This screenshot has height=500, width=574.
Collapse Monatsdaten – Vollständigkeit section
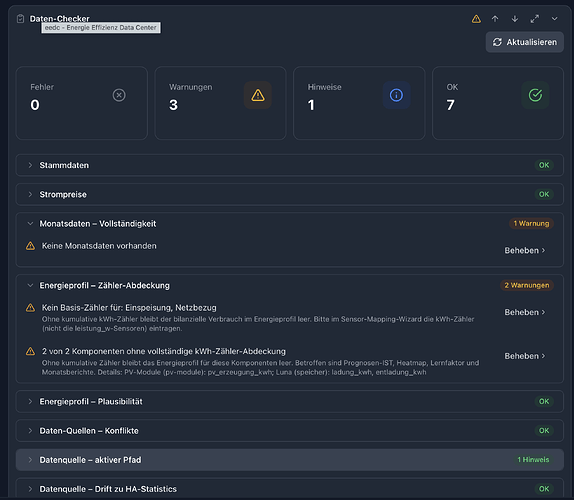(x=289, y=224)
